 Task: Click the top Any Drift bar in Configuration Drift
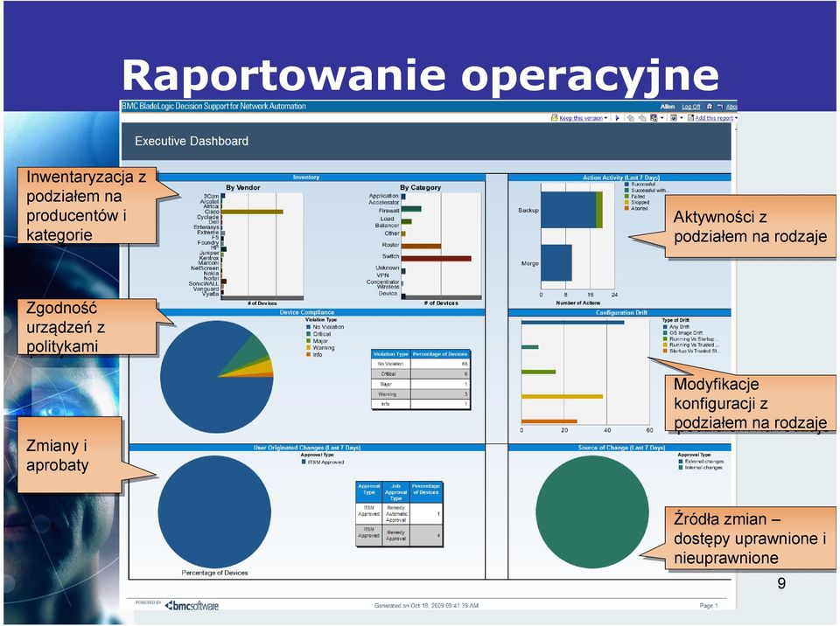[x=572, y=323]
